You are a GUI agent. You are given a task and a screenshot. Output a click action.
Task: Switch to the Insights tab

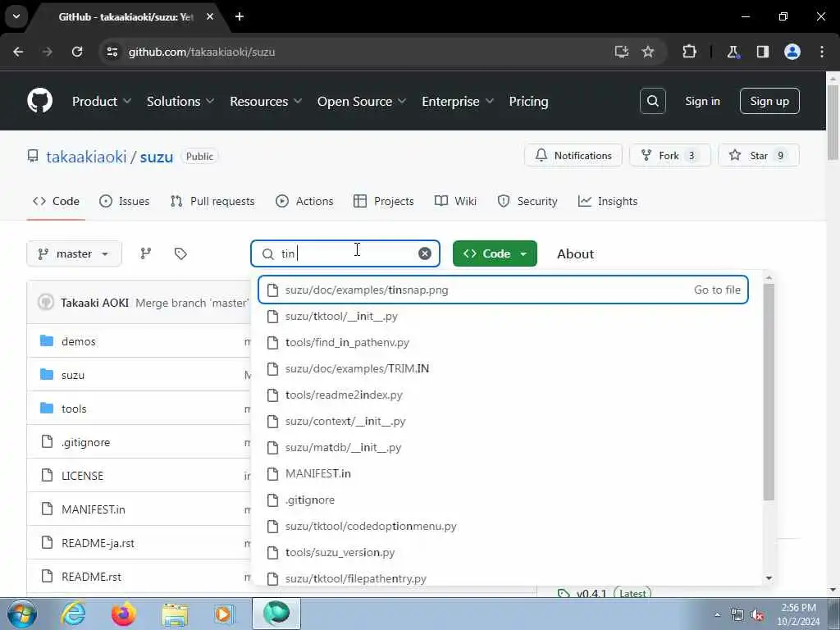pos(608,201)
